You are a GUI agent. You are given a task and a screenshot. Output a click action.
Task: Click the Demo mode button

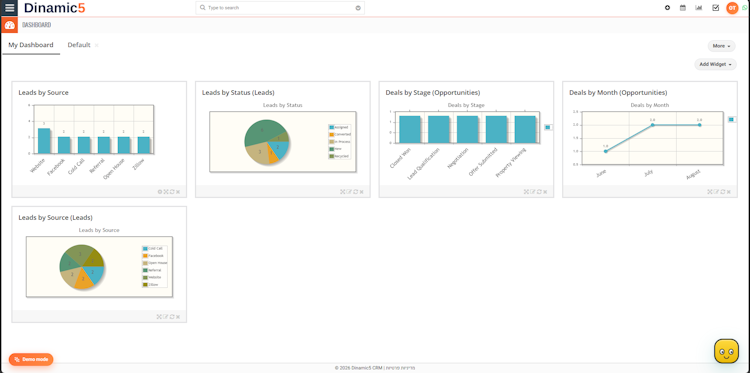pyautogui.click(x=31, y=359)
